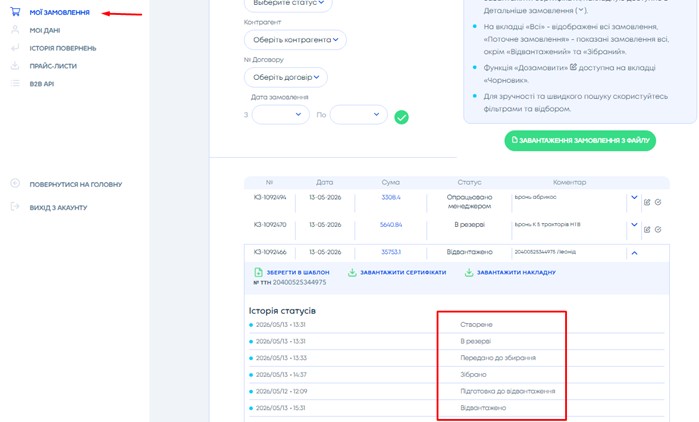Viewport: 699px width, 422px height.
Task: Click the file icon on ЗАВАНТАЖЕННЯ ЗАМОВЛЕННЯ button
Action: click(x=514, y=140)
